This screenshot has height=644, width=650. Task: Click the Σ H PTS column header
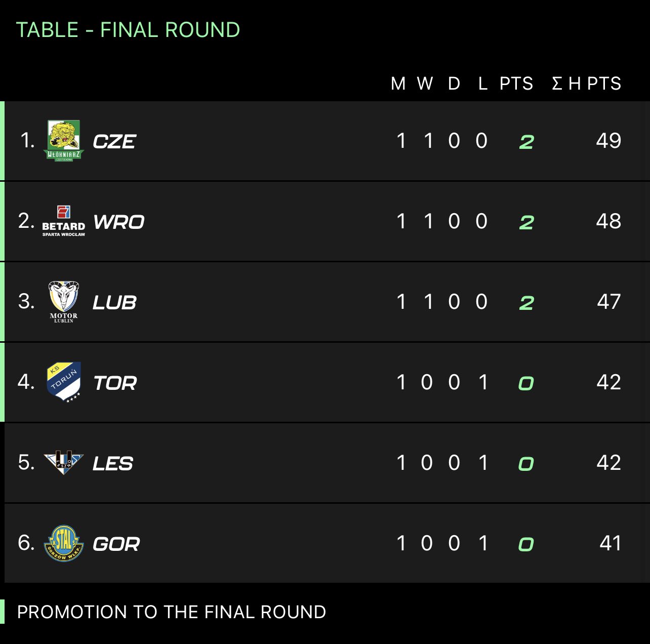(x=586, y=84)
